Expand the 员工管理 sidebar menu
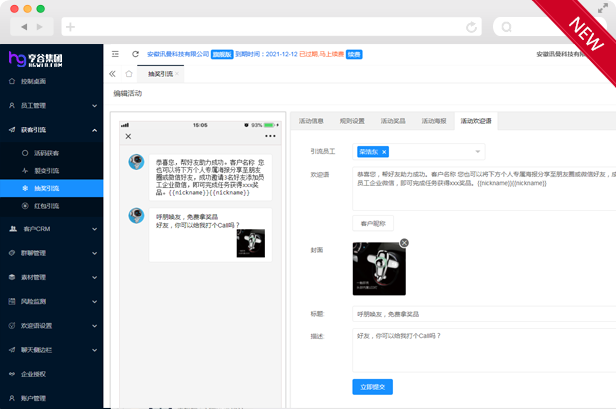 (51, 105)
